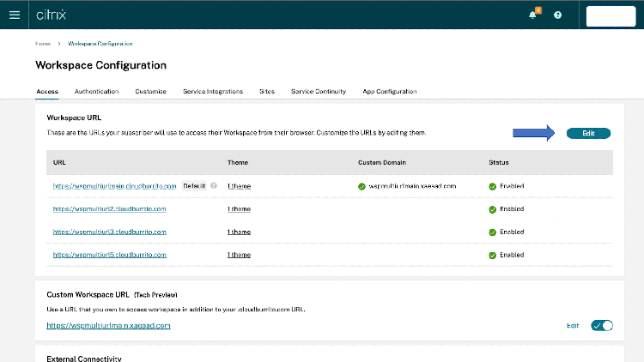Click the External Connectivity heading
This screenshot has height=362, width=644.
pos(84,359)
